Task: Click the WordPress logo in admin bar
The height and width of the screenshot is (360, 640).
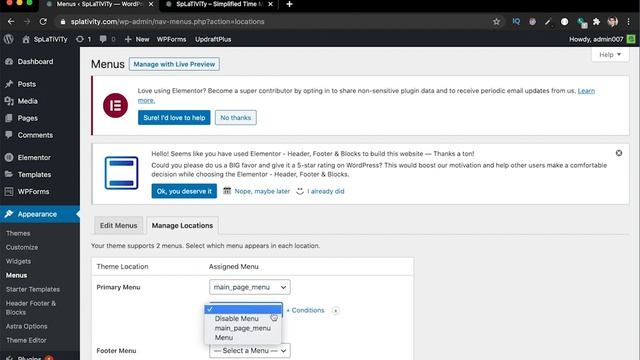Action: coord(9,39)
